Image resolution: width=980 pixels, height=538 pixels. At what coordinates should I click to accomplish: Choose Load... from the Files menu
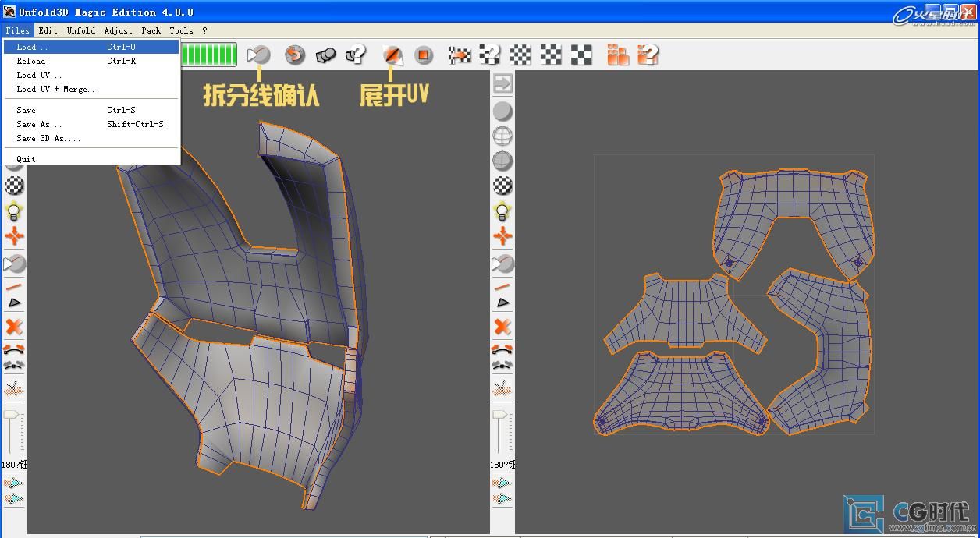pyautogui.click(x=91, y=47)
